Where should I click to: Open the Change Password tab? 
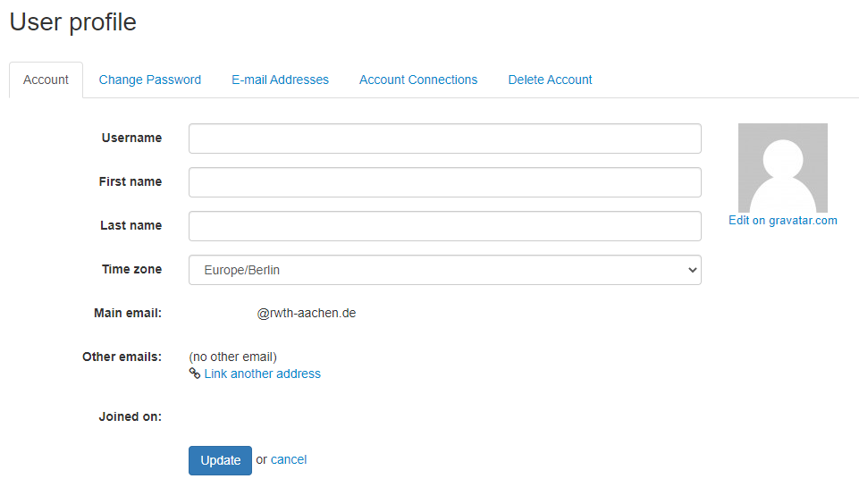149,80
